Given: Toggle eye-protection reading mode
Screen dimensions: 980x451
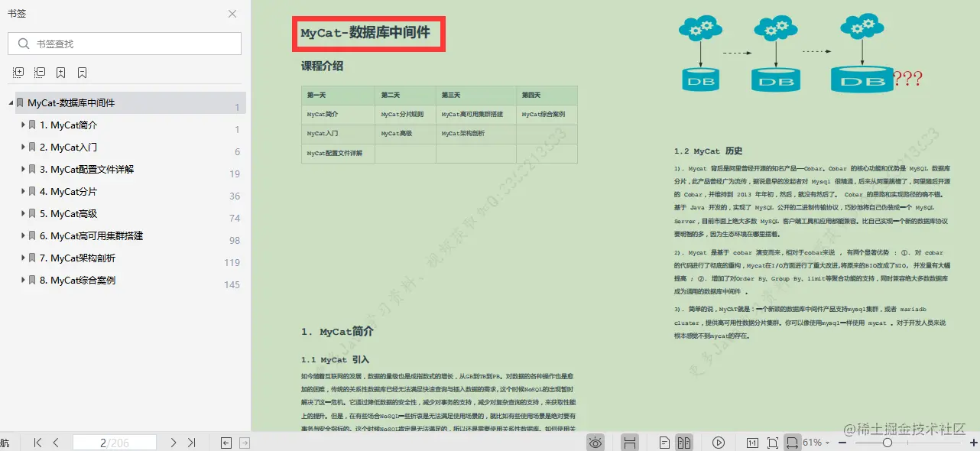Looking at the screenshot, I should [595, 442].
